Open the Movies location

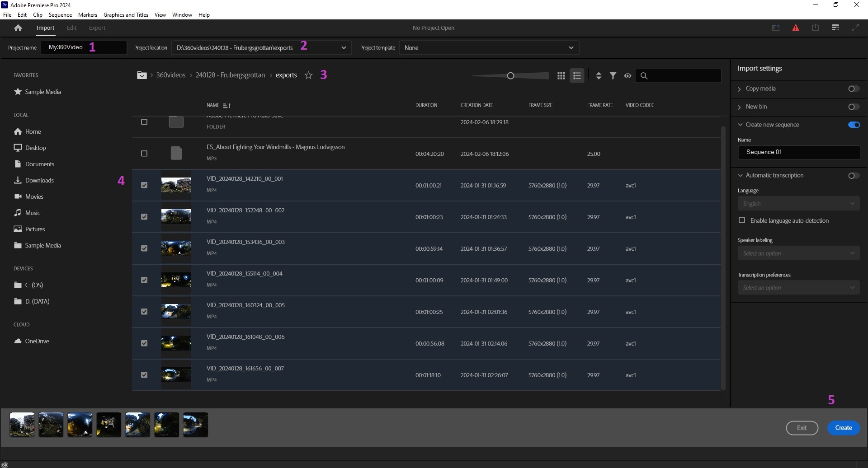[28, 197]
